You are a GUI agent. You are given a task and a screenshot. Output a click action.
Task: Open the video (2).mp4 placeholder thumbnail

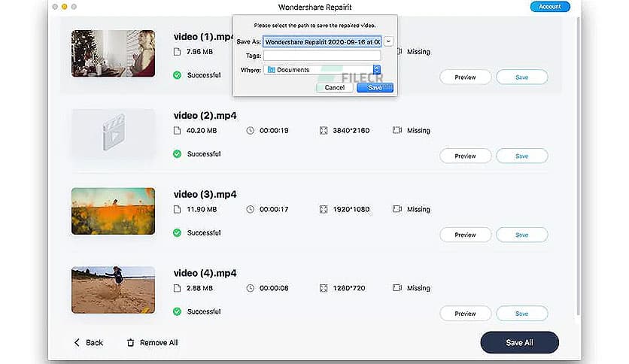113,132
